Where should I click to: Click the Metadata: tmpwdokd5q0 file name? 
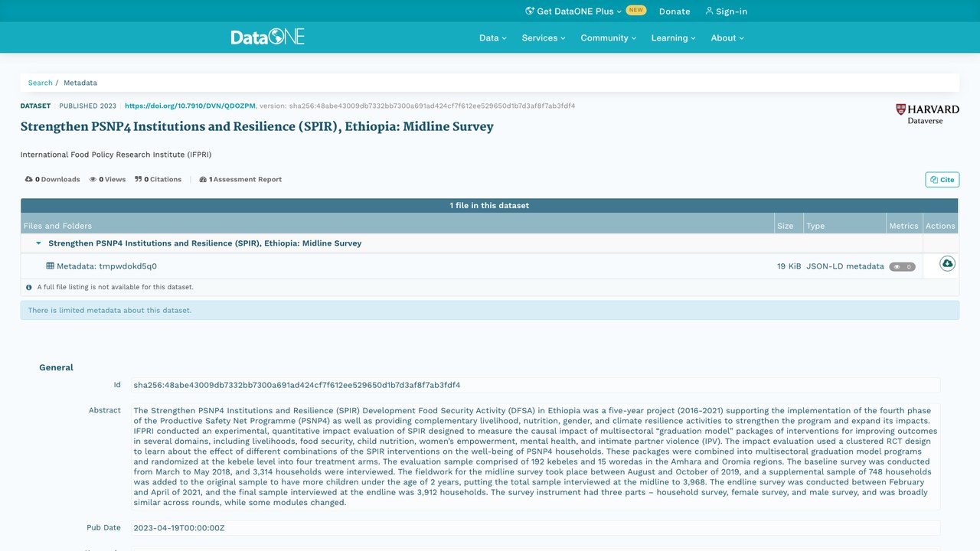point(106,266)
